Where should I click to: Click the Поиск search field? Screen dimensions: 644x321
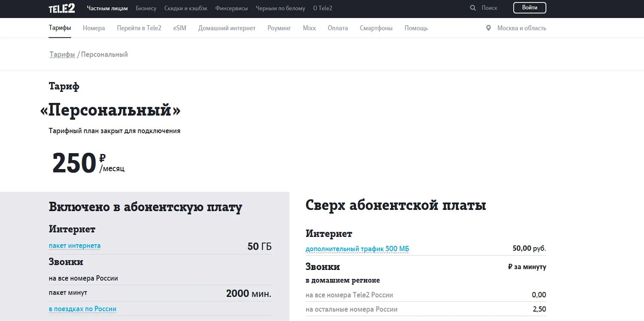click(489, 8)
